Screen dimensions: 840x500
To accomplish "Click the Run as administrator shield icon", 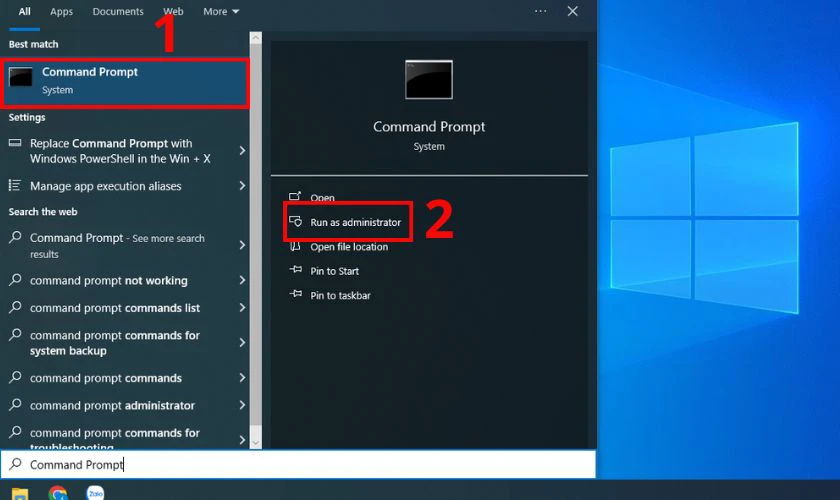I will pos(295,221).
